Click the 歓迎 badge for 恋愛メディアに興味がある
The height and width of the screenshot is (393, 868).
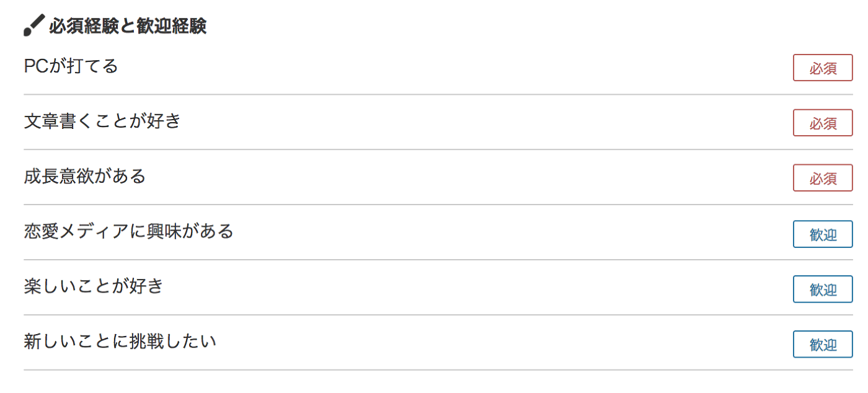coord(823,234)
